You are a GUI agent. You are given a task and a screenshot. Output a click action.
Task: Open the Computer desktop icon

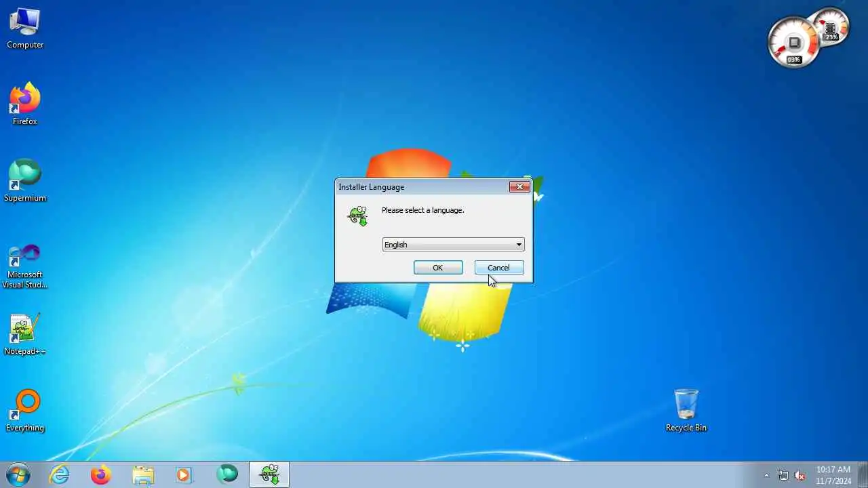tap(25, 28)
